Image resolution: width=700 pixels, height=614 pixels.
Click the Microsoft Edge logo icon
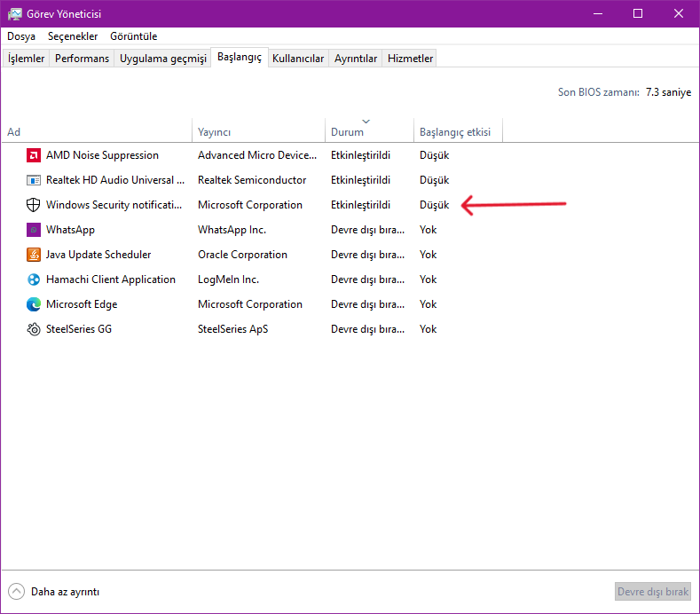coord(34,304)
